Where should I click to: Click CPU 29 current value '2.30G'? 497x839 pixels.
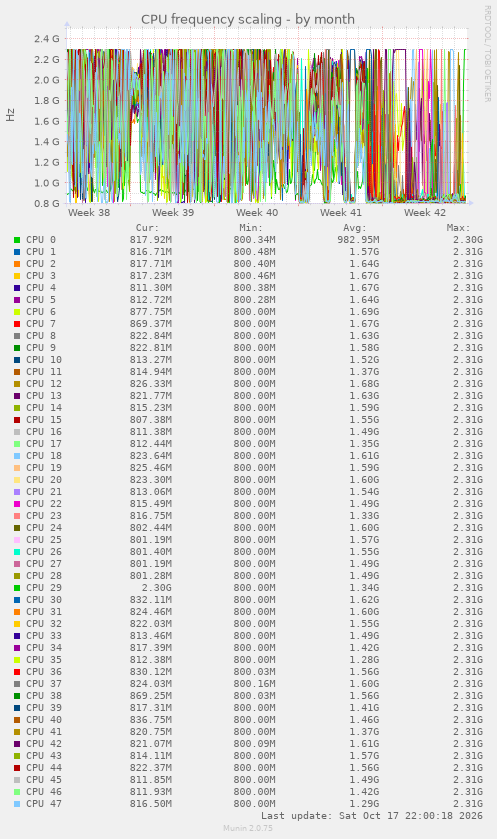click(157, 588)
